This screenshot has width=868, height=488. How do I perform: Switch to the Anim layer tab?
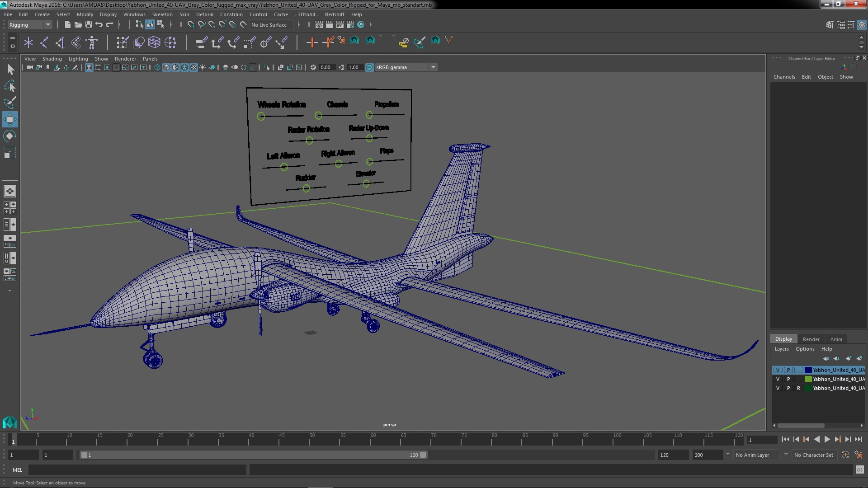(836, 339)
